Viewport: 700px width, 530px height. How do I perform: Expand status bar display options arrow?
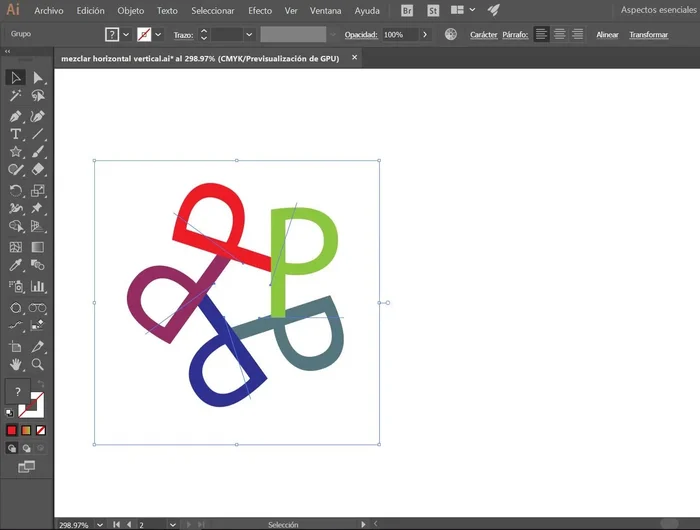(x=363, y=525)
